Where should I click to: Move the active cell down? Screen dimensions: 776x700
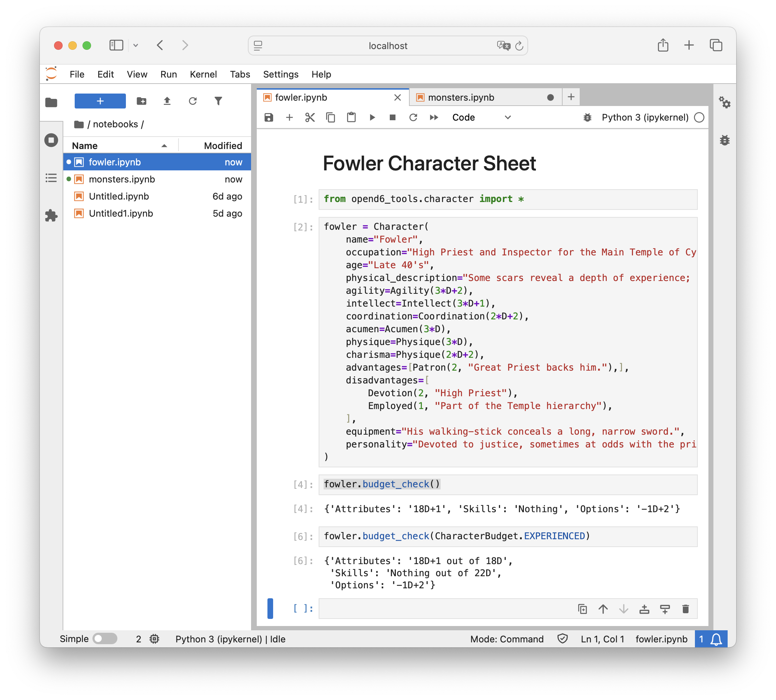pyautogui.click(x=623, y=609)
